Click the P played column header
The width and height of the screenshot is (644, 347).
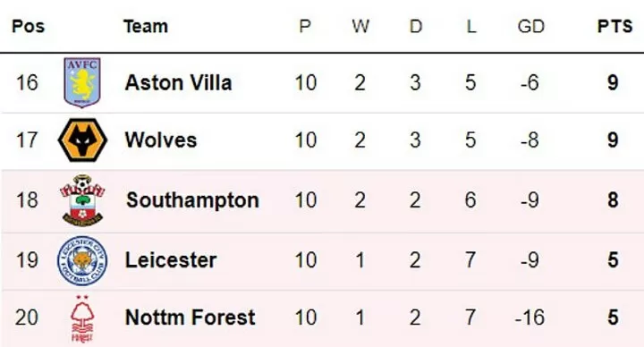pyautogui.click(x=305, y=27)
